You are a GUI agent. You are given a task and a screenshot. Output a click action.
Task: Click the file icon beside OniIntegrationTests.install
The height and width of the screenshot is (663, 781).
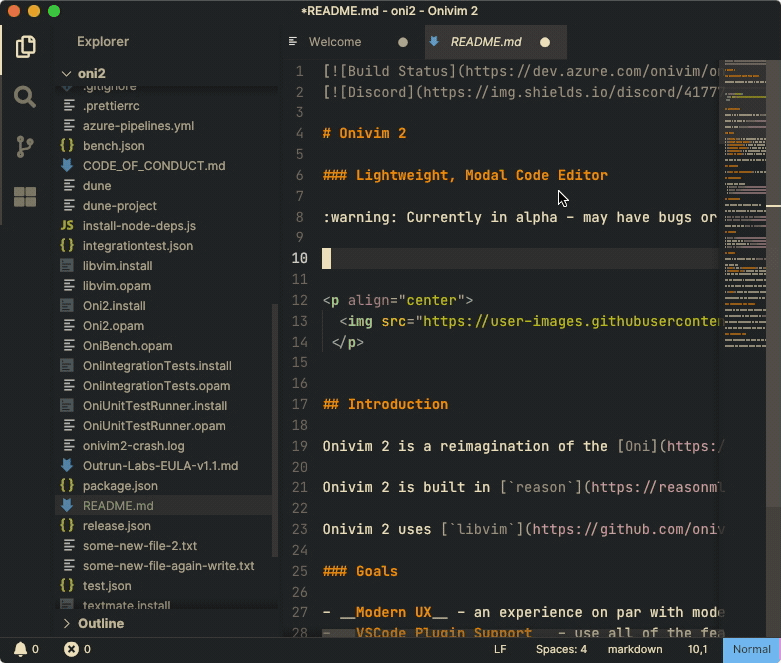point(67,366)
